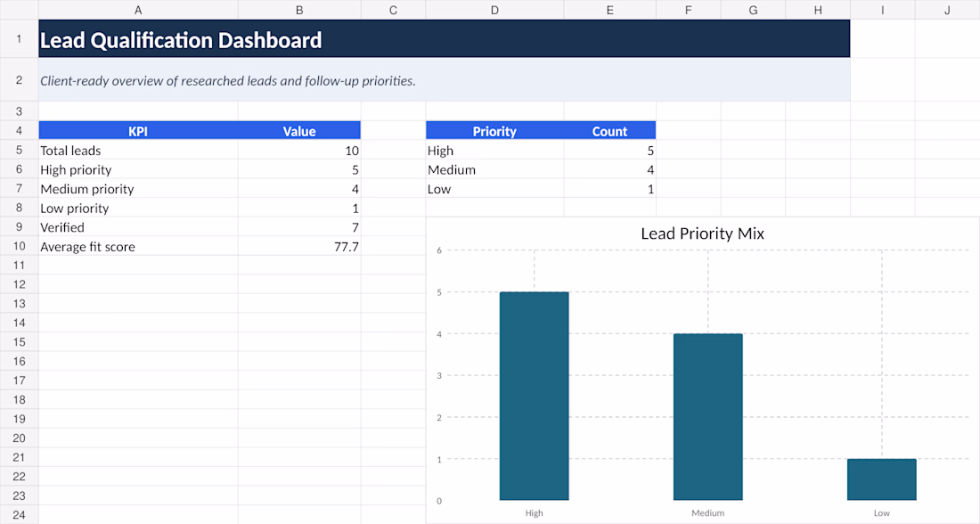Select row 20 header
The image size is (980, 524).
19,438
